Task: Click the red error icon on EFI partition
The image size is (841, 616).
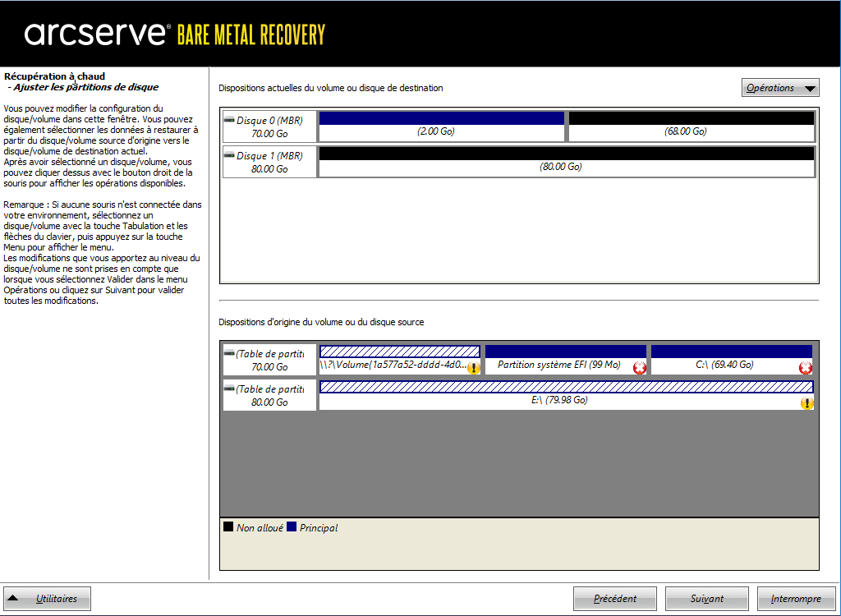Action: point(639,368)
